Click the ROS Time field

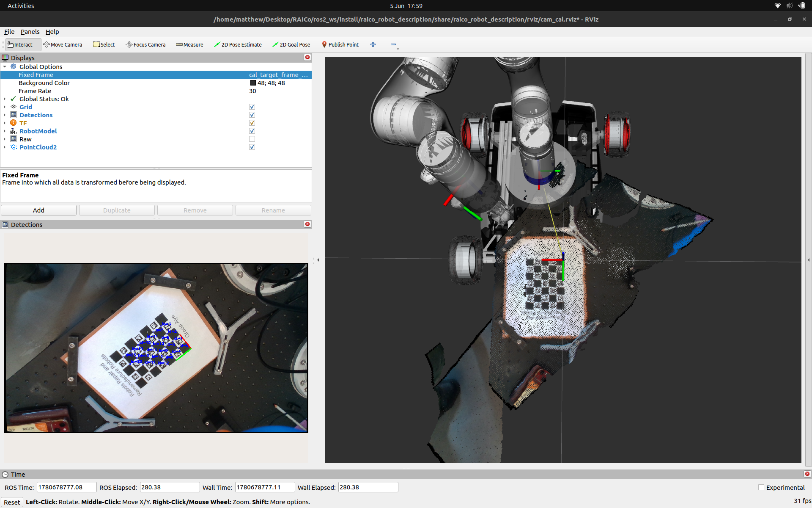66,487
